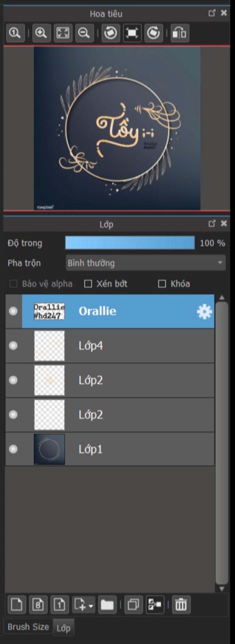The height and width of the screenshot is (644, 235).
Task: Click the navigator zoom in icon
Action: click(x=42, y=33)
